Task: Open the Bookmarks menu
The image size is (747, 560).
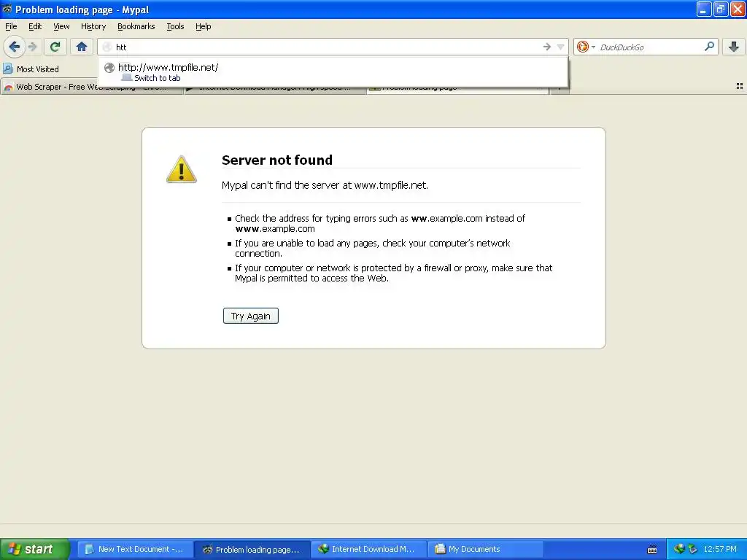Action: pyautogui.click(x=136, y=26)
